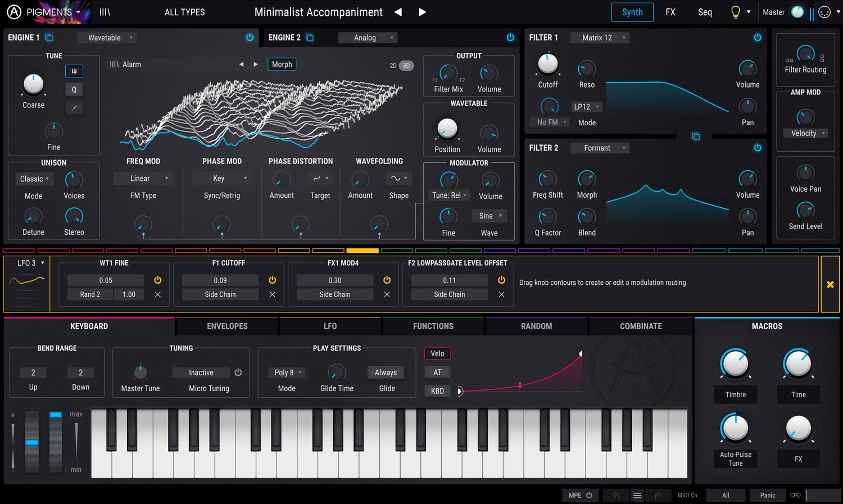The height and width of the screenshot is (504, 843).
Task: Open the MIDI settings via the DIN connector icon
Action: click(x=823, y=11)
